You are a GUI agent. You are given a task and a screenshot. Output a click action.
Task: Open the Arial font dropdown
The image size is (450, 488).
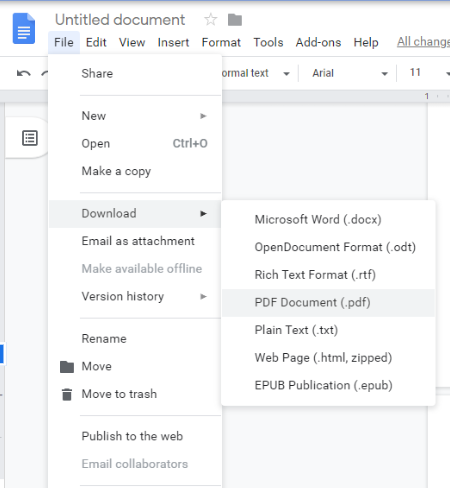pyautogui.click(x=349, y=73)
